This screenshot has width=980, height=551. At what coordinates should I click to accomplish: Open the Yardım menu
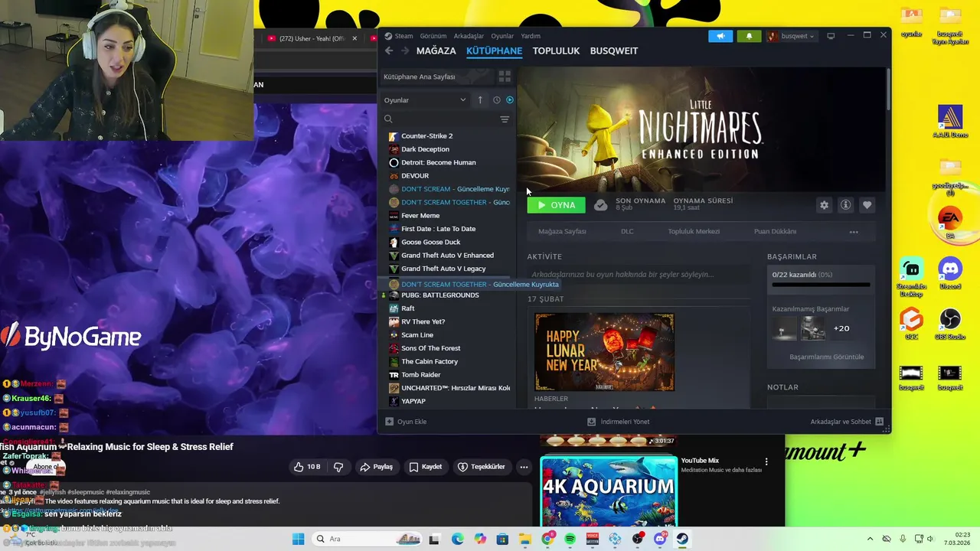point(531,36)
